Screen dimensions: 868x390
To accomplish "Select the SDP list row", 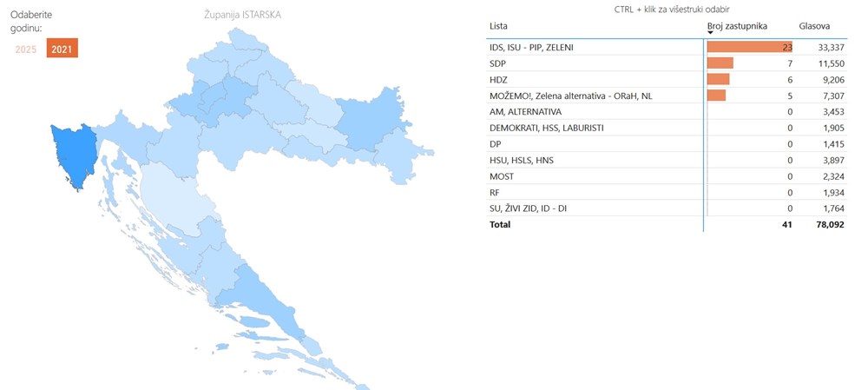I will point(497,63).
